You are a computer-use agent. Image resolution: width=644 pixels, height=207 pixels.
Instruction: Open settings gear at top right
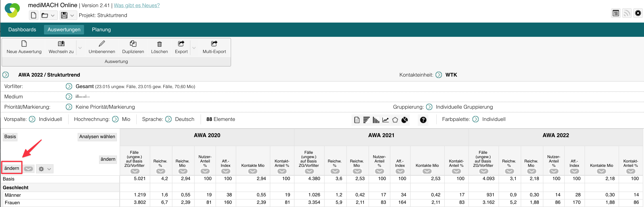coord(638,13)
